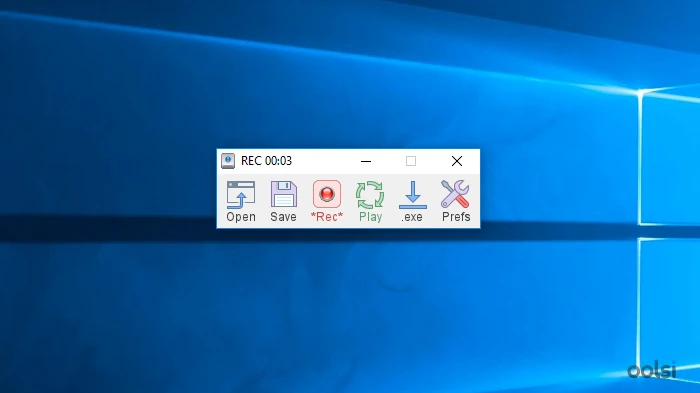Viewport: 700px width, 393px height.
Task: Click the greyed-out maximize button
Action: click(411, 161)
